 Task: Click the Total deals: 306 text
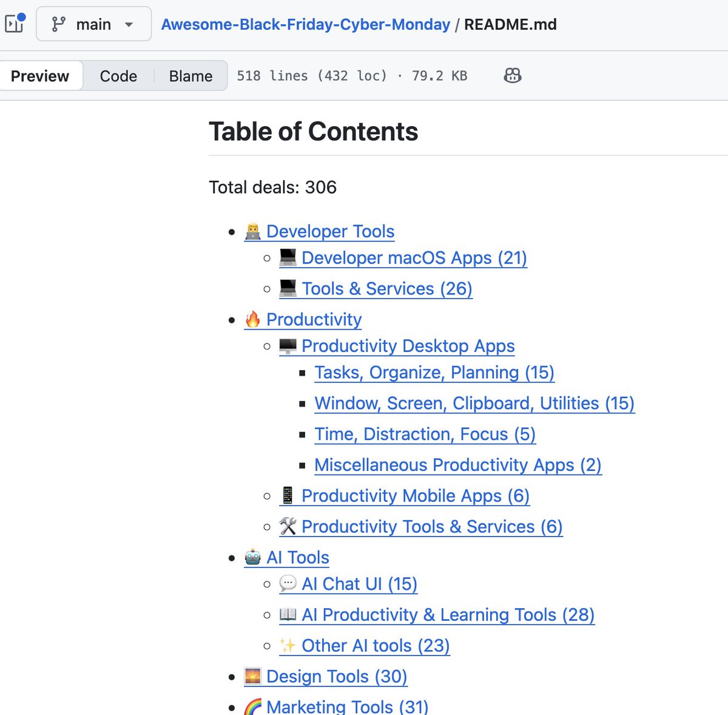point(273,187)
